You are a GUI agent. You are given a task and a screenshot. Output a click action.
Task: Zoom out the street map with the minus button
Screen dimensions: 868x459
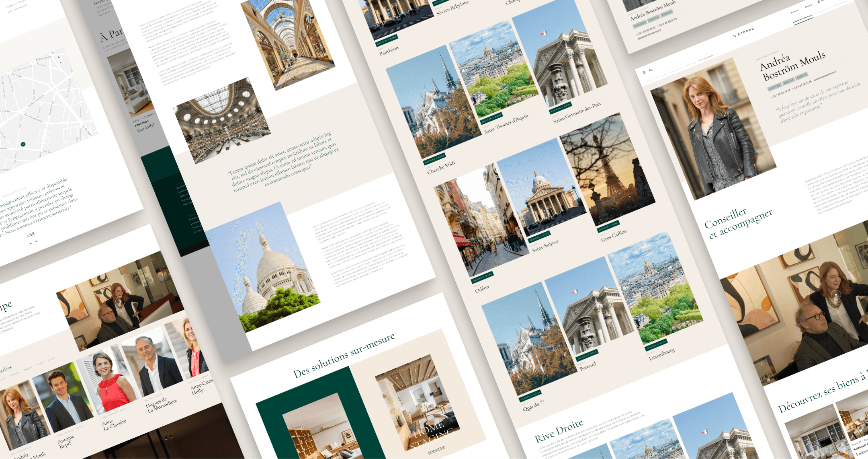click(61, 63)
